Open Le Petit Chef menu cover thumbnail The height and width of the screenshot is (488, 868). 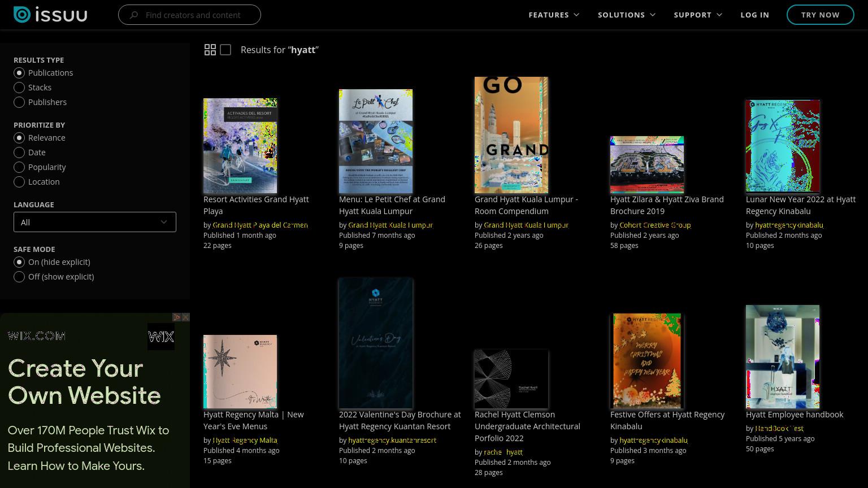(x=376, y=141)
